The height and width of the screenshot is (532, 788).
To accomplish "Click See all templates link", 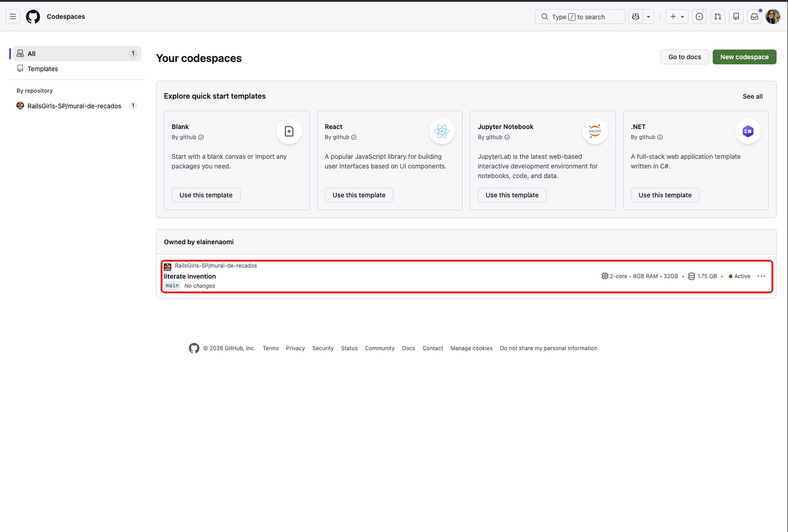I will click(x=753, y=97).
